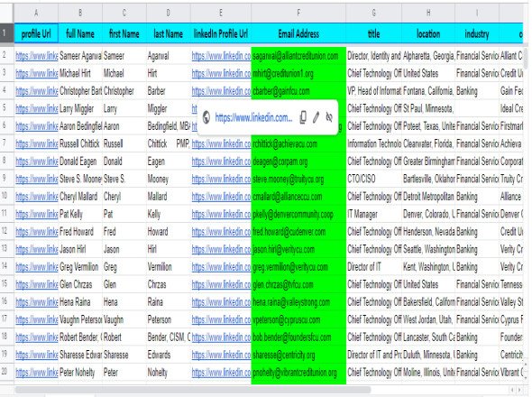Click the 'title' header cell
Image resolution: width=532 pixels, height=397 pixels.
coord(373,33)
